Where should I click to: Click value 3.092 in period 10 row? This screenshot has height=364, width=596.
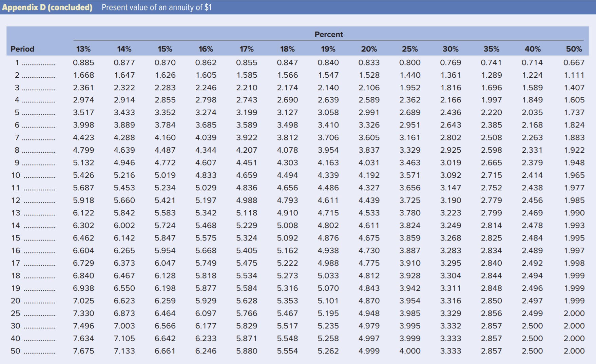click(450, 175)
